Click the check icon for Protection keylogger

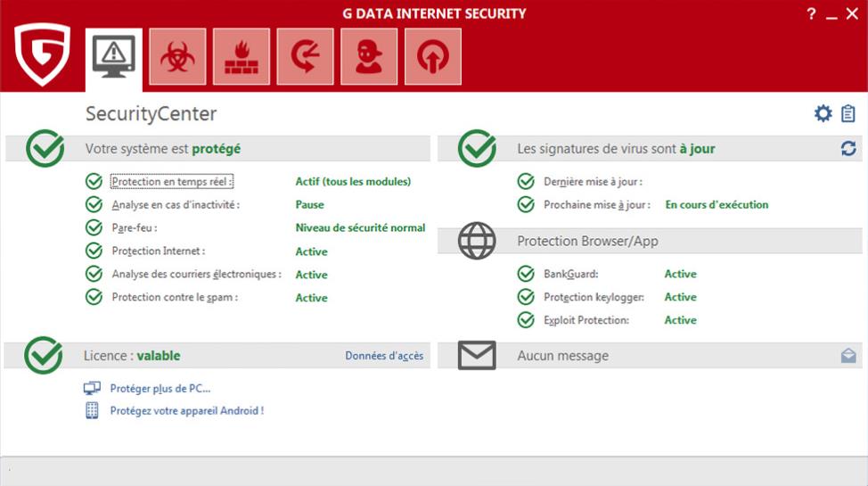pyautogui.click(x=526, y=297)
